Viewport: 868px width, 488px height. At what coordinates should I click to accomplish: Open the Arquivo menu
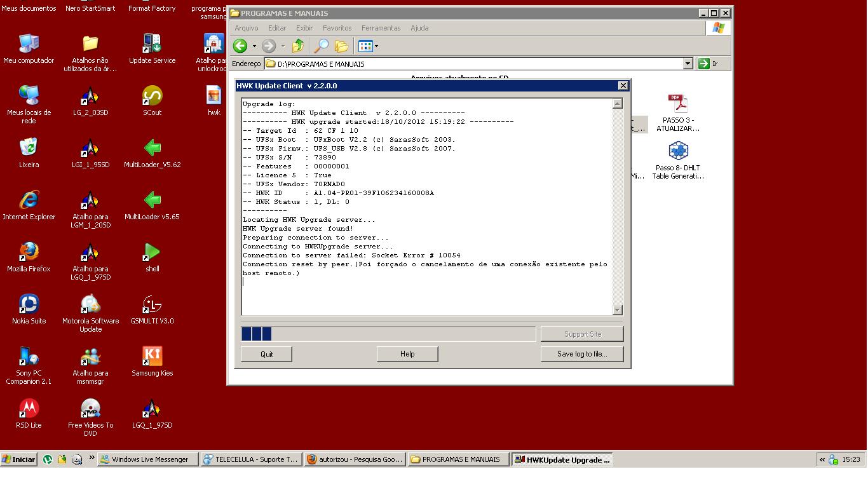coord(247,28)
